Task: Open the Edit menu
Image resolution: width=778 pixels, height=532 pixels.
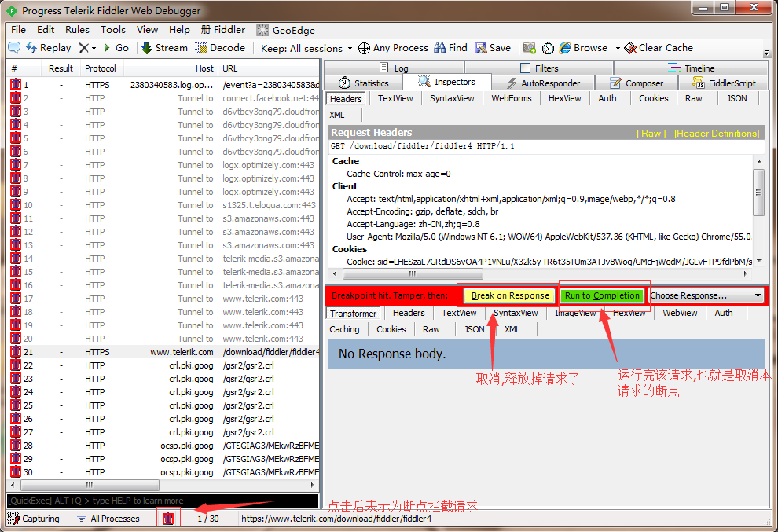Action: click(x=45, y=30)
